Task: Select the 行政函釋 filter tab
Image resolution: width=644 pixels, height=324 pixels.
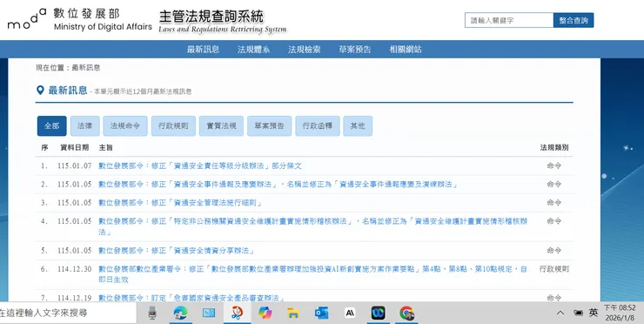Action: coord(318,125)
